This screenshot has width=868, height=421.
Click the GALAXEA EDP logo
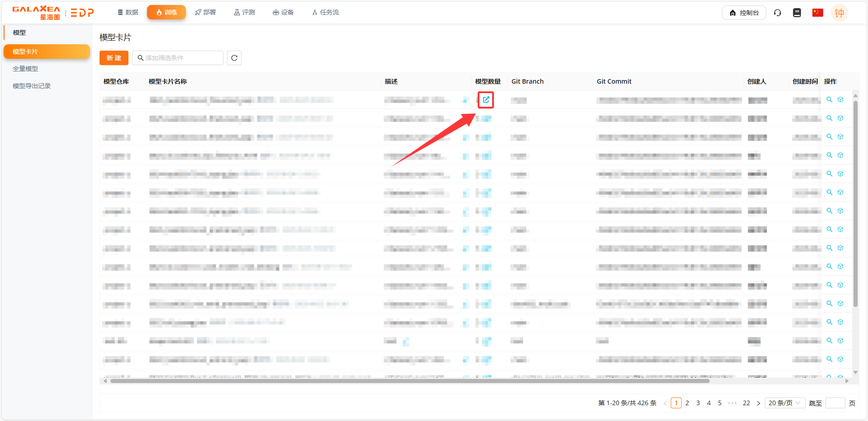pyautogui.click(x=53, y=13)
